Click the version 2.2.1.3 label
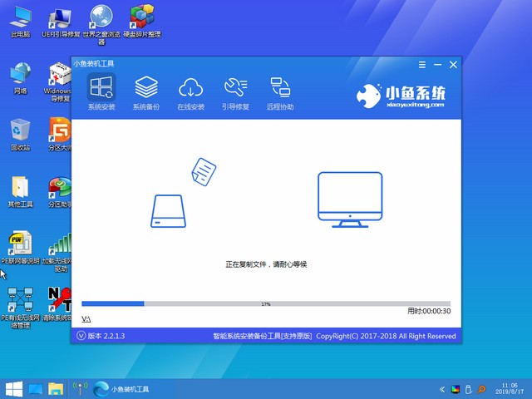 click(x=106, y=336)
